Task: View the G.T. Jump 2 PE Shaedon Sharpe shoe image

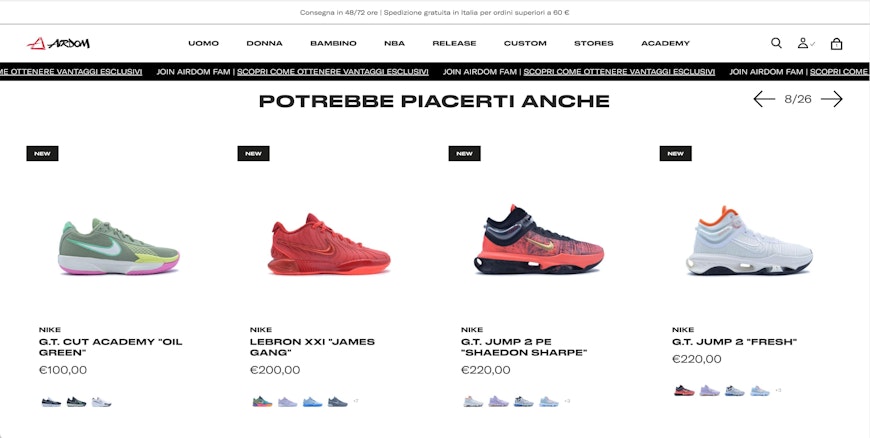Action: coord(539,240)
